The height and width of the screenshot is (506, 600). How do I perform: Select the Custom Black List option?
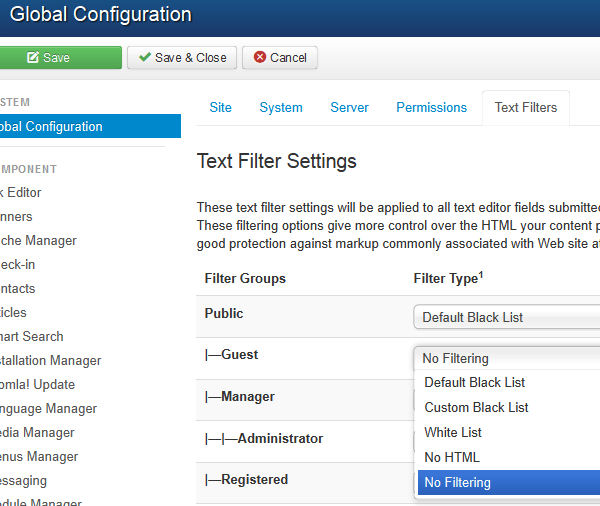[476, 407]
